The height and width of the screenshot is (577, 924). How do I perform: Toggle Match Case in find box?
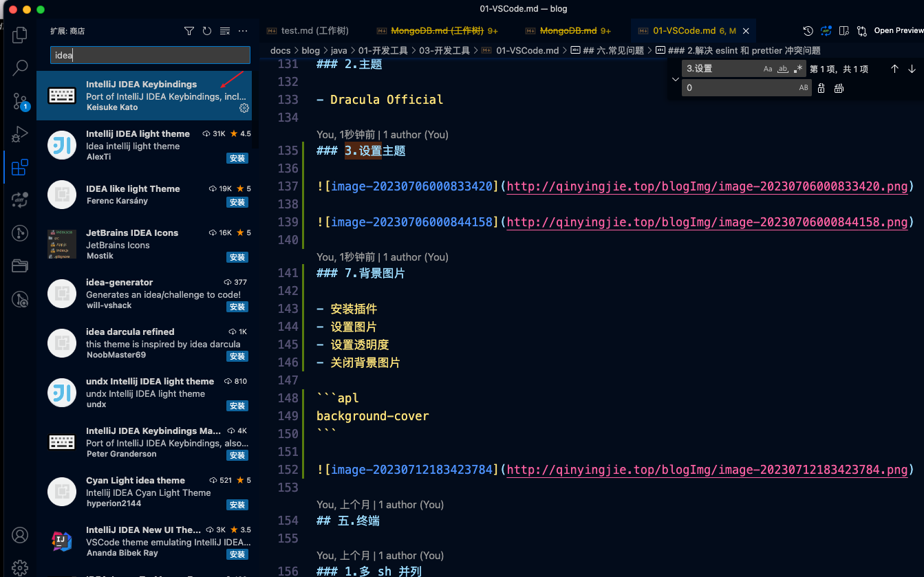[x=768, y=69]
